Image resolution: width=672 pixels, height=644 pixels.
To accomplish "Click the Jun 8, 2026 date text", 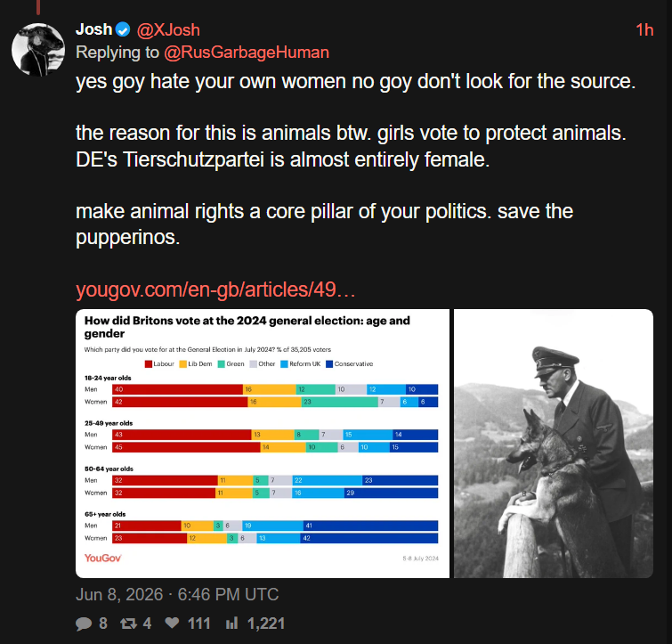I will pos(119,595).
